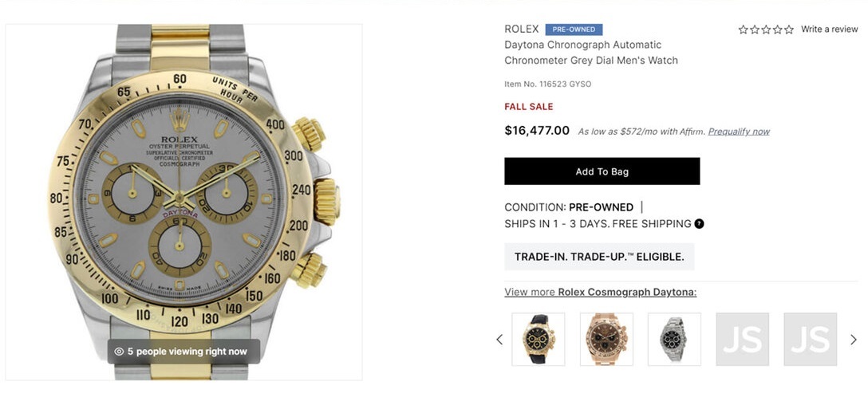The image size is (868, 413).
Task: Open the Write a review link
Action: point(829,29)
